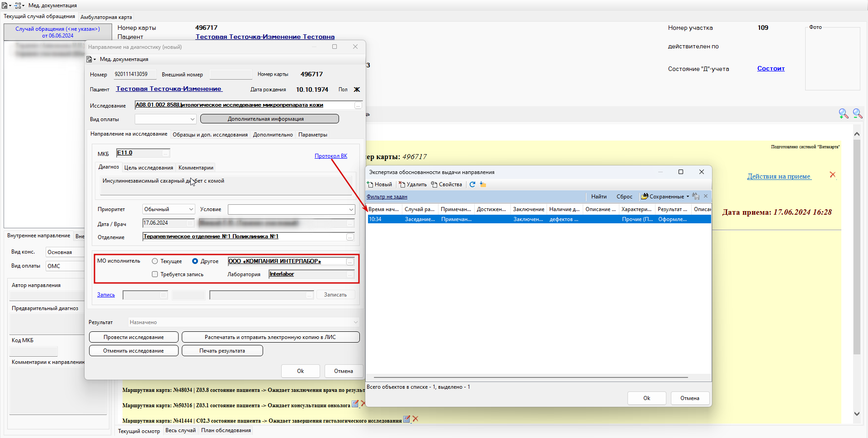Screen dimensions: 868x438
Task: Open Действия на приеме link
Action: [x=779, y=176]
